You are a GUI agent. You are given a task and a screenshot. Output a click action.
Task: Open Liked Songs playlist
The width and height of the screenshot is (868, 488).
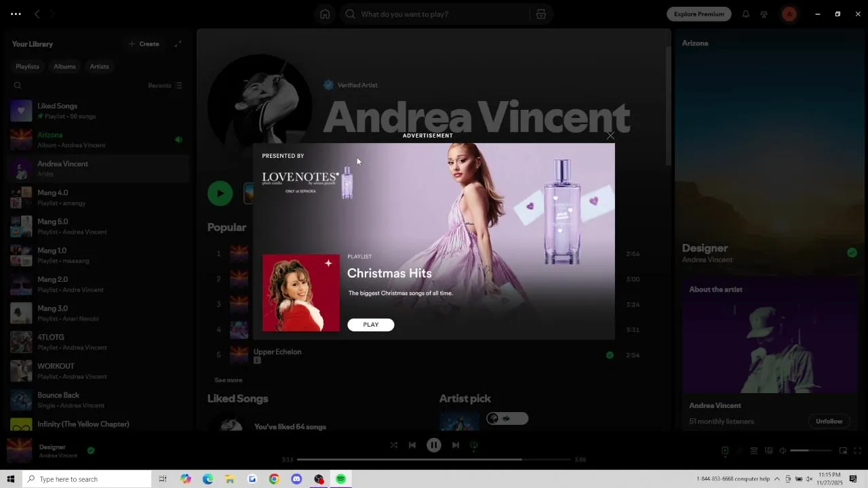click(97, 110)
